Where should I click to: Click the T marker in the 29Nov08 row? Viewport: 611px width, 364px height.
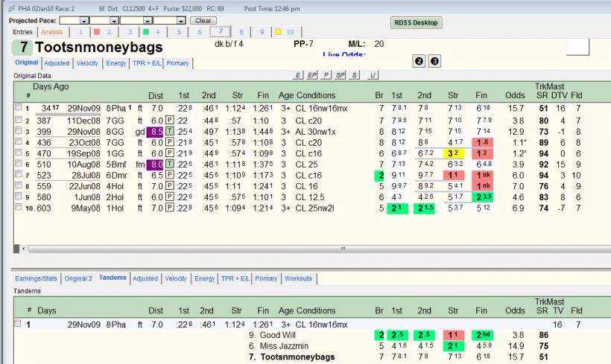click(169, 132)
